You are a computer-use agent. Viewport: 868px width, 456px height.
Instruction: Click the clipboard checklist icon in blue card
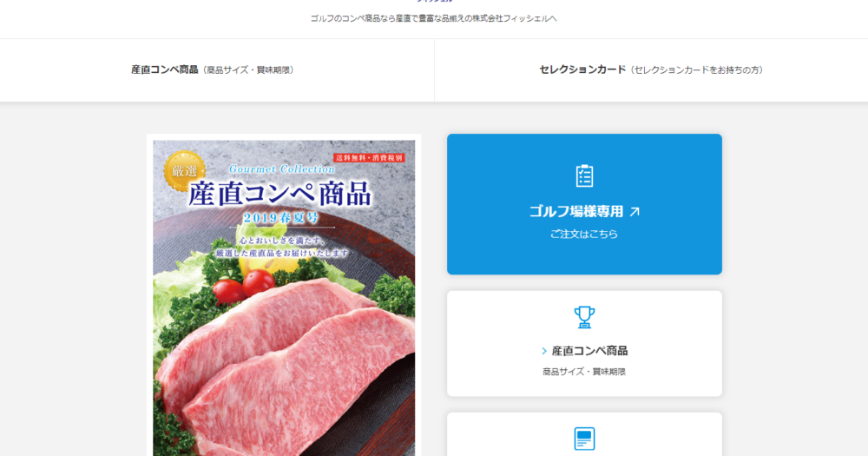tap(584, 175)
